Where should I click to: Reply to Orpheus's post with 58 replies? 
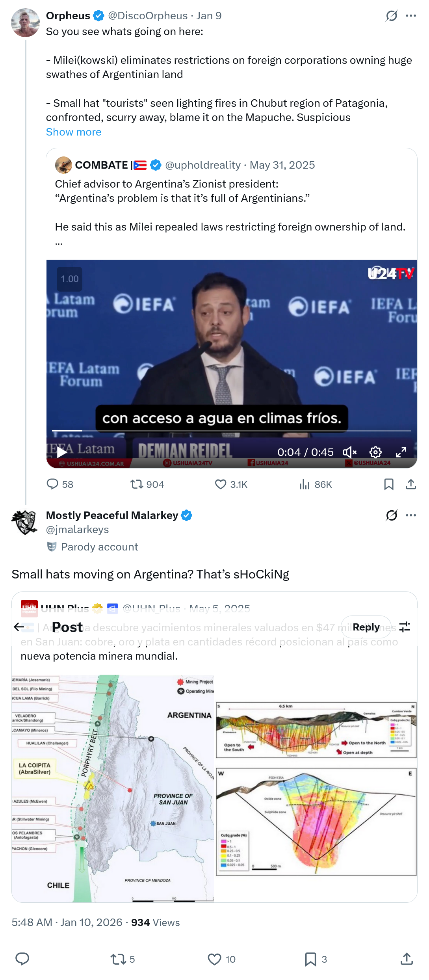[x=60, y=484]
